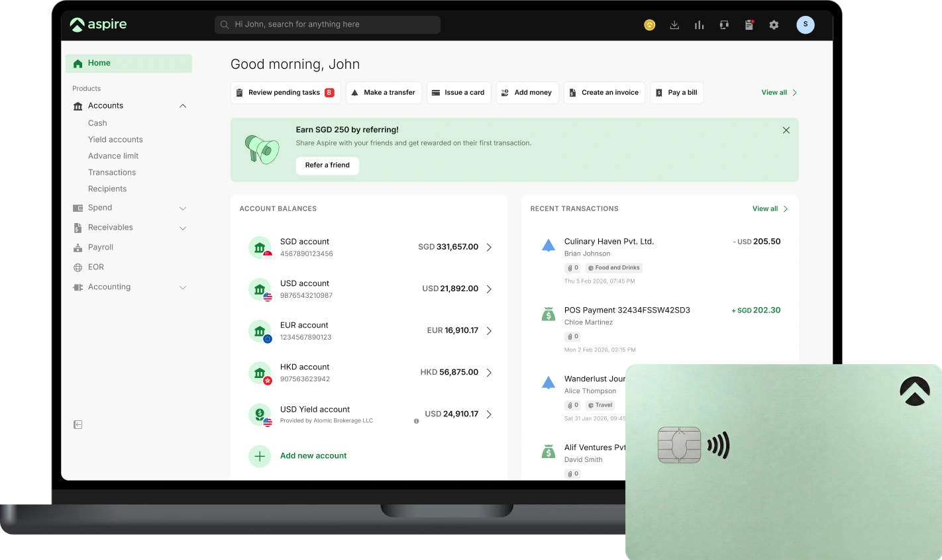Viewport: 942px width, 560px height.
Task: Open the bar chart analytics icon
Action: [x=699, y=25]
